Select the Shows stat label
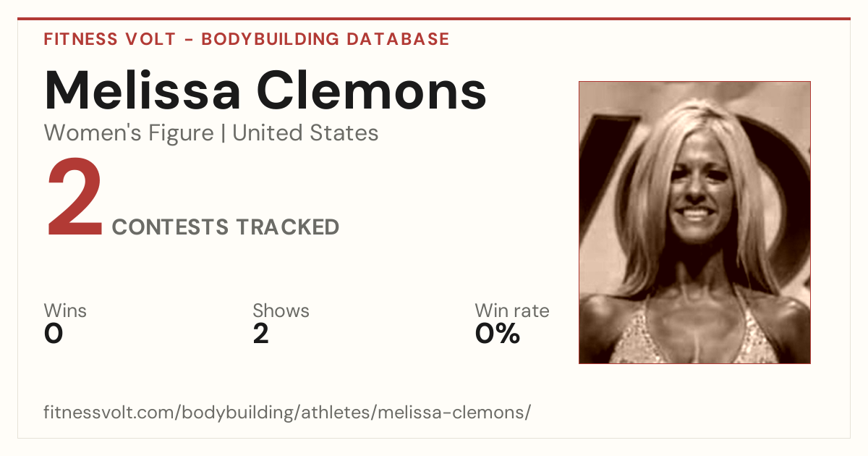Screen dimensions: 868x456 click(281, 311)
